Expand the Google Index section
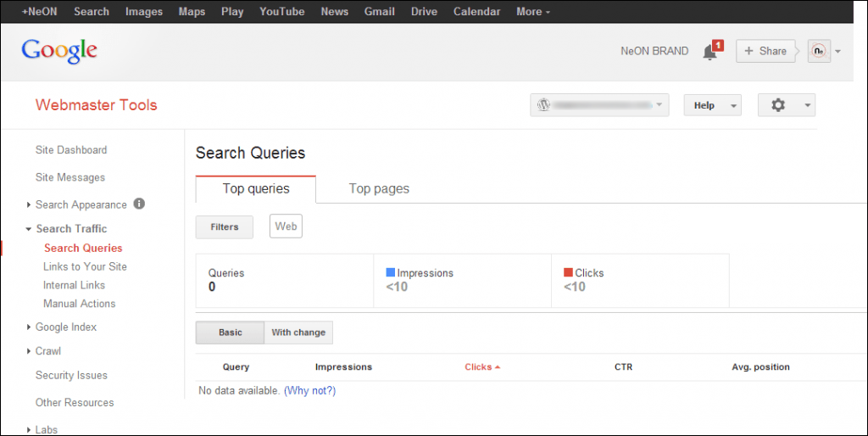868x436 pixels. pos(66,327)
